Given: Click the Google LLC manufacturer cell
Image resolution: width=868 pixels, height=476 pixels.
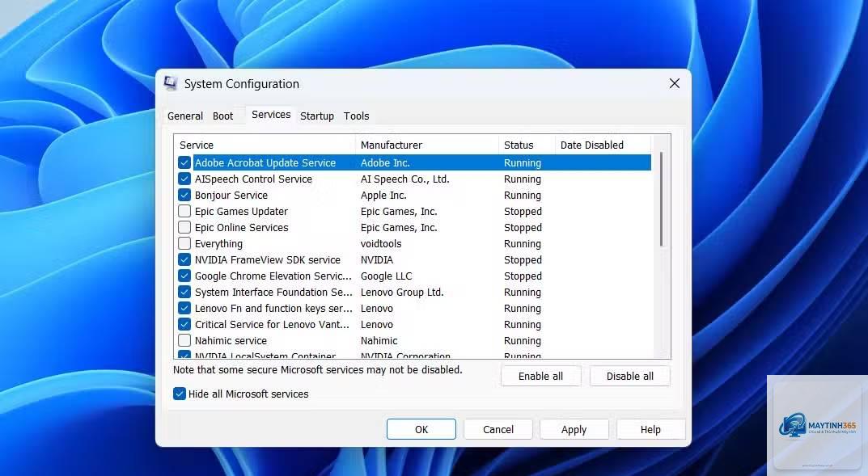Looking at the screenshot, I should pyautogui.click(x=386, y=276).
